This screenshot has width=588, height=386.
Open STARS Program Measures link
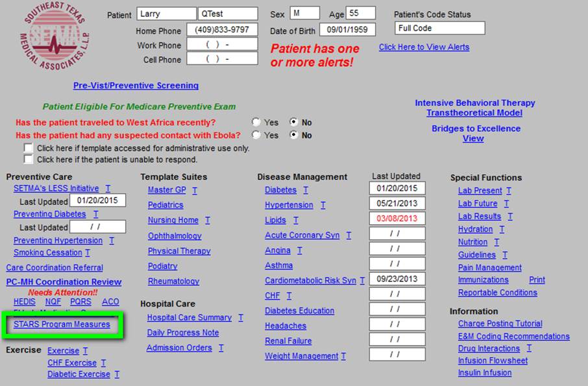(62, 324)
